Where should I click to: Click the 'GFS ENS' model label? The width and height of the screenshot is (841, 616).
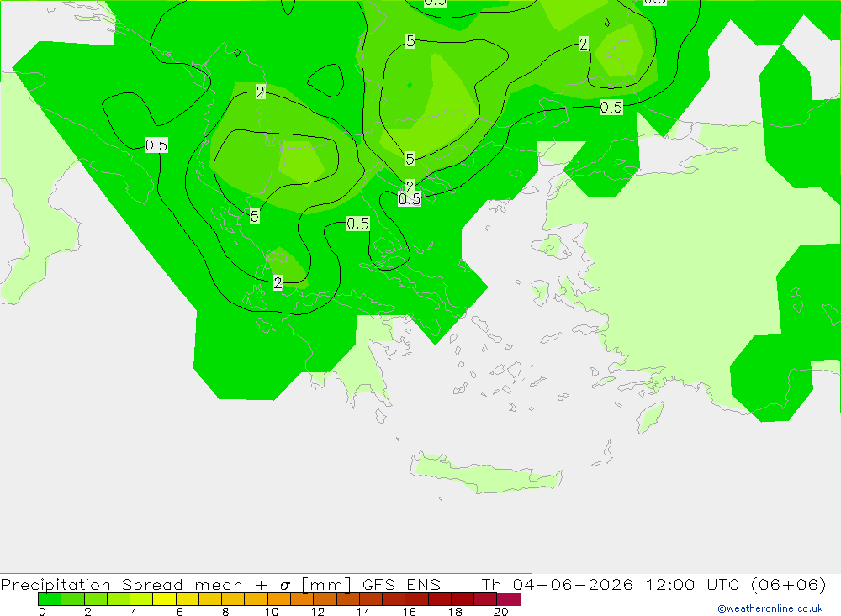pos(401,584)
